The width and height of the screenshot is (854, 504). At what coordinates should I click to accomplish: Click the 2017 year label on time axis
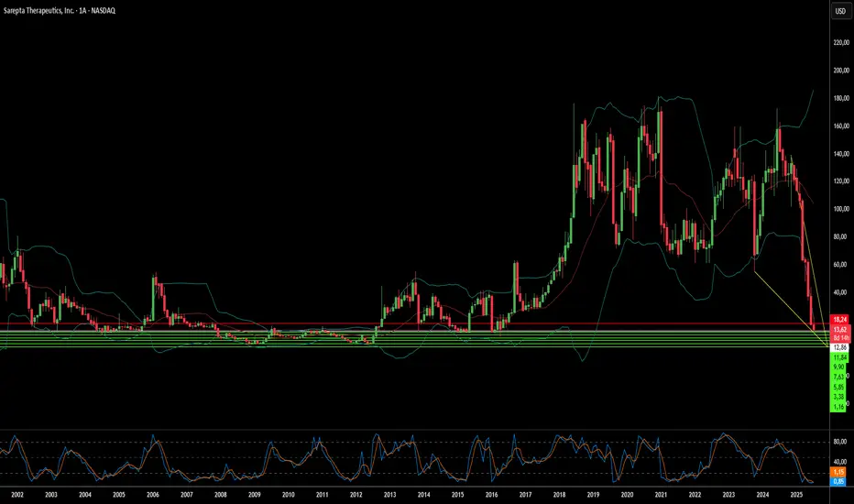coord(526,495)
